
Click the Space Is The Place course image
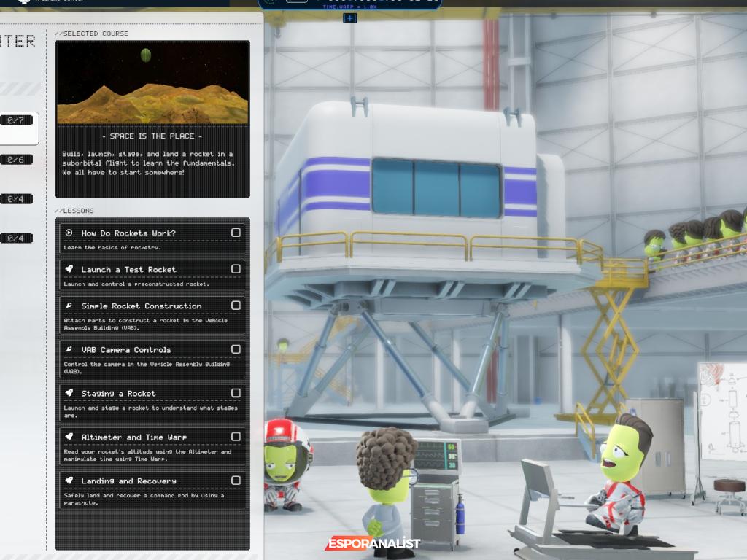[152, 82]
